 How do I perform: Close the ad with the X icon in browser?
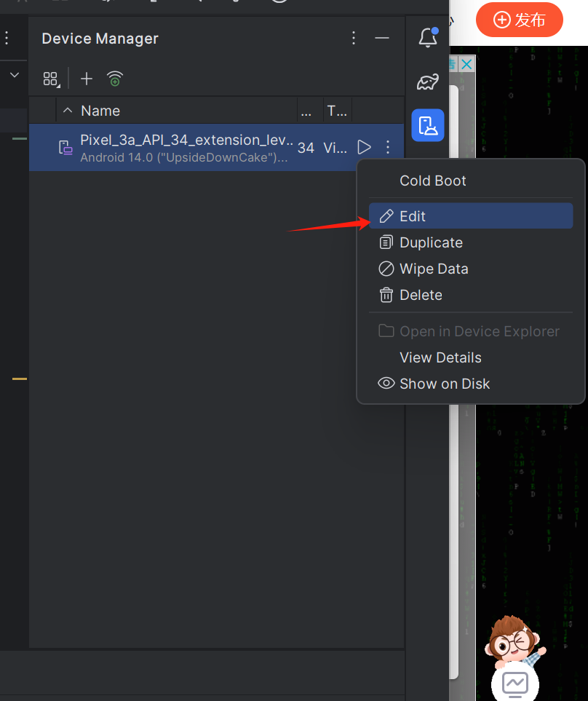point(466,64)
